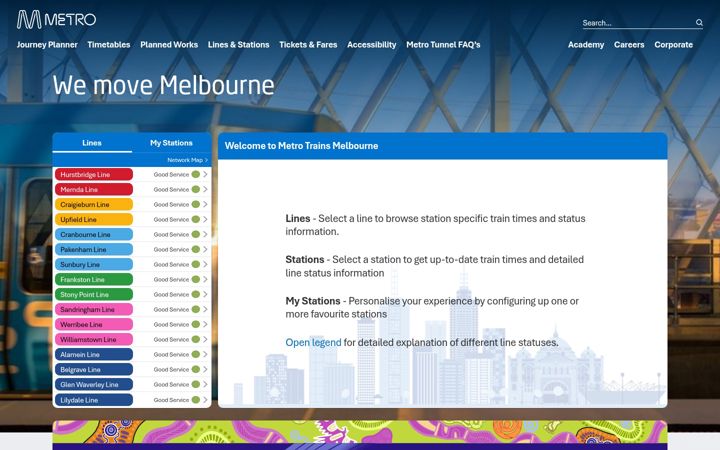Select the Glen Waverley Line pill

[94, 384]
